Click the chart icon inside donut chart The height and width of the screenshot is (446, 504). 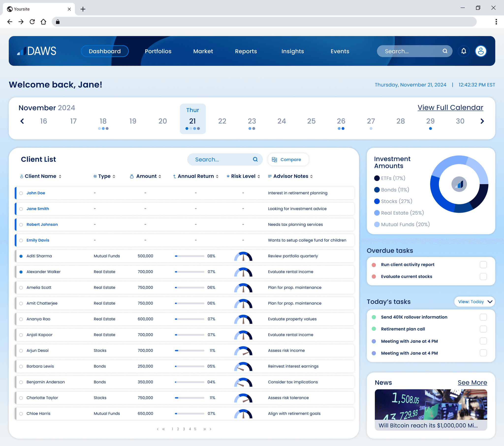point(459,184)
